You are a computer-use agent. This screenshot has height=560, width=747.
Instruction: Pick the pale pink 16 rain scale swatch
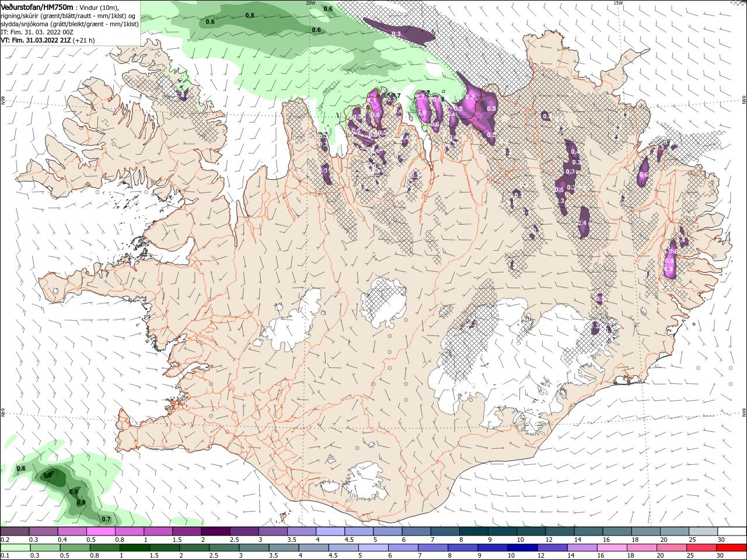(x=613, y=548)
